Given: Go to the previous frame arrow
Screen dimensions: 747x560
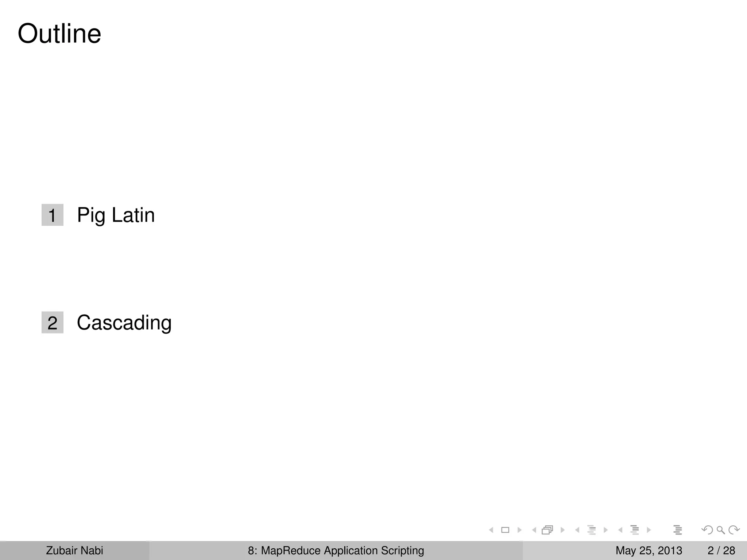Looking at the screenshot, I should (534, 530).
